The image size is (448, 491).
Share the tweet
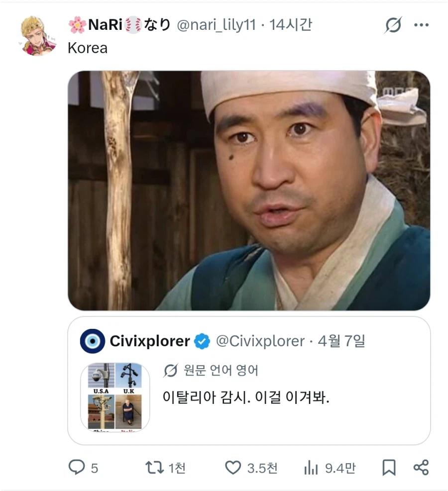[x=421, y=468]
